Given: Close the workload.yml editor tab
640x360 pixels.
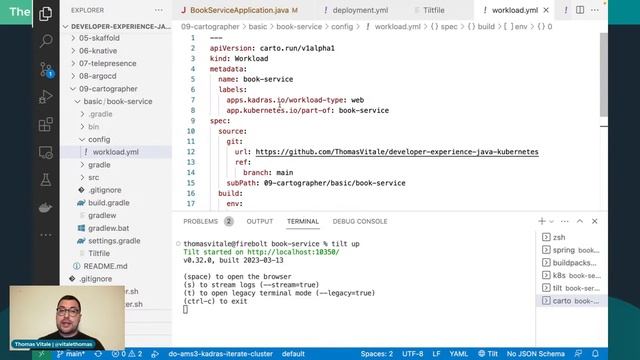Looking at the screenshot, I should click(546, 10).
